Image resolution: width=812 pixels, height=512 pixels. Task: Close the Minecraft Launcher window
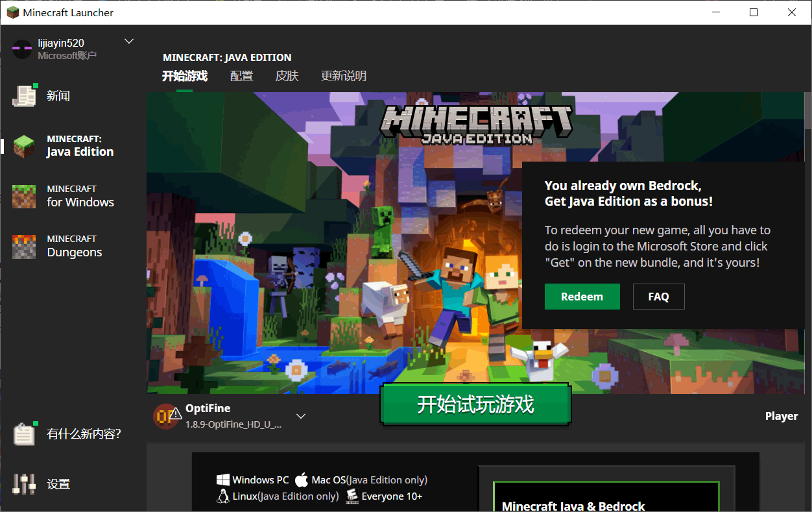[x=792, y=12]
